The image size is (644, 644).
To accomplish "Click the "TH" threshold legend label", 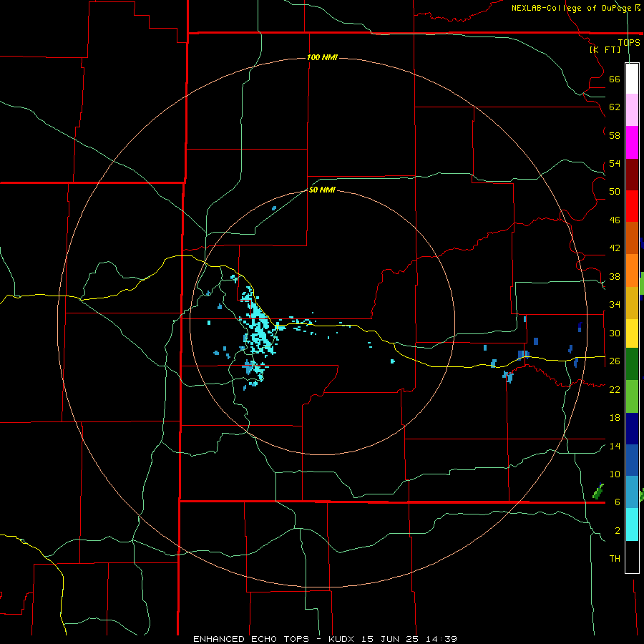I will [615, 559].
